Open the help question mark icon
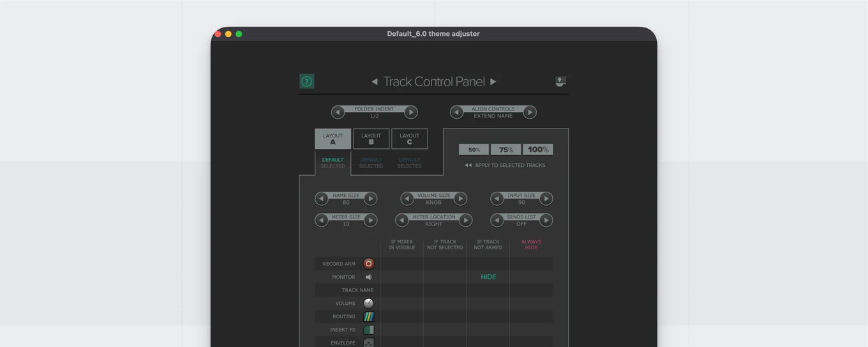This screenshot has height=347, width=868. click(x=307, y=81)
